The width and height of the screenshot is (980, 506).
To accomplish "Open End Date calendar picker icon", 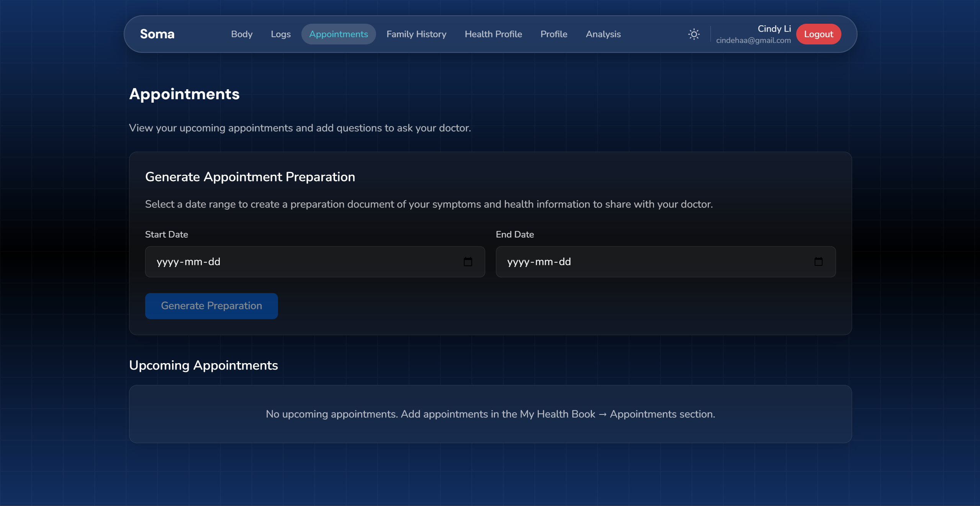I will 818,262.
